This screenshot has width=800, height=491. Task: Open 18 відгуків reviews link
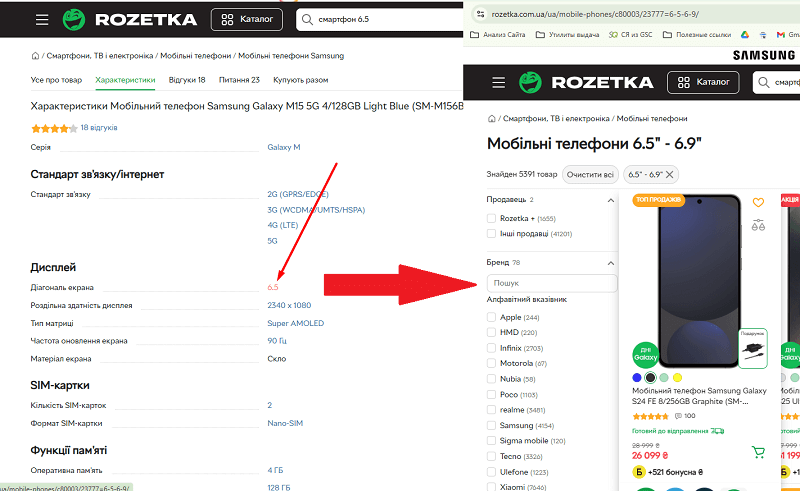point(99,128)
